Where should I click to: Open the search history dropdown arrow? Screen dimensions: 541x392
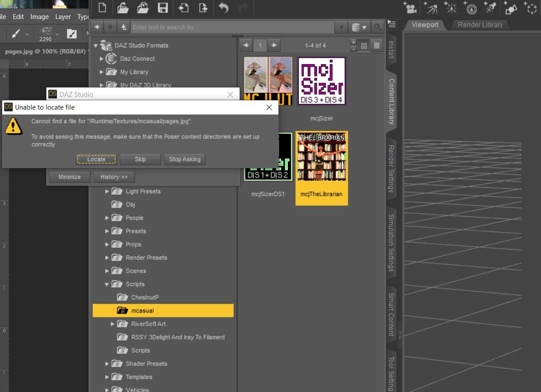(x=341, y=27)
